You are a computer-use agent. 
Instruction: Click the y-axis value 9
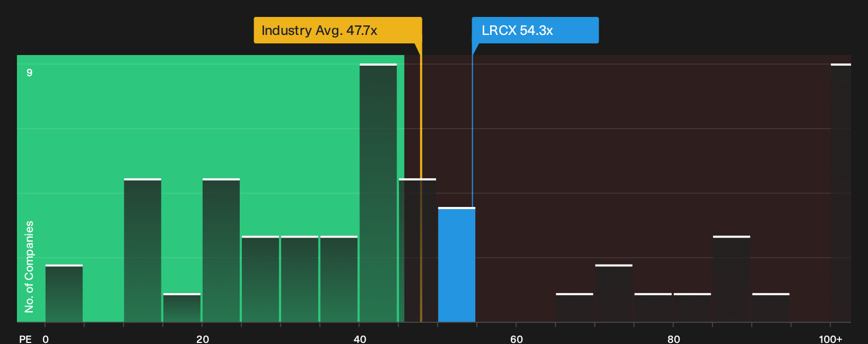[x=30, y=73]
